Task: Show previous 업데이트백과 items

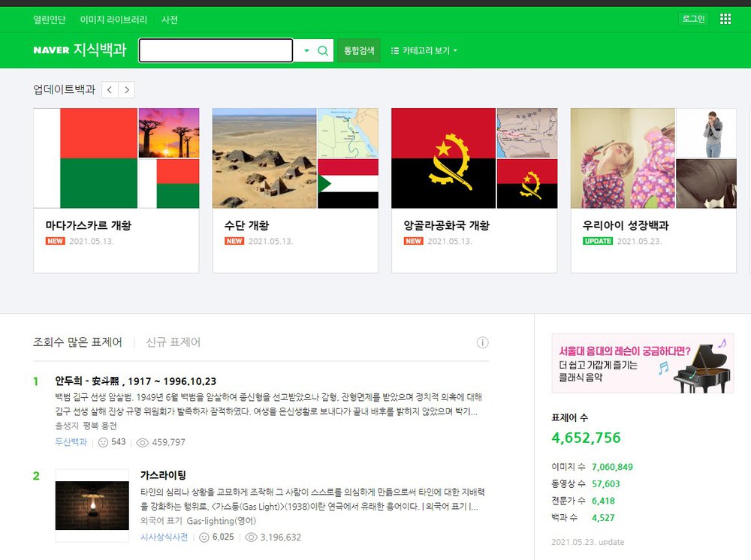Action: pos(110,90)
